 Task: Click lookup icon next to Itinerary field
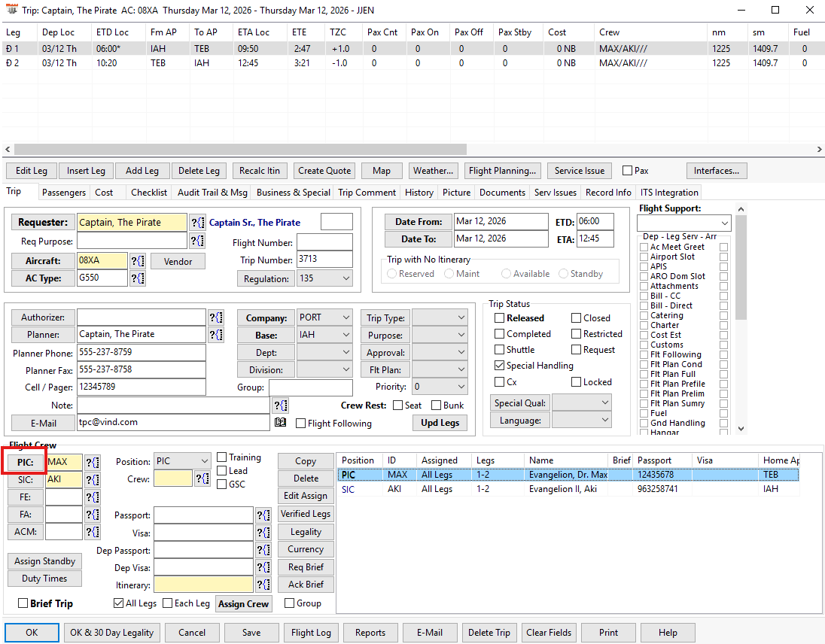click(x=263, y=585)
